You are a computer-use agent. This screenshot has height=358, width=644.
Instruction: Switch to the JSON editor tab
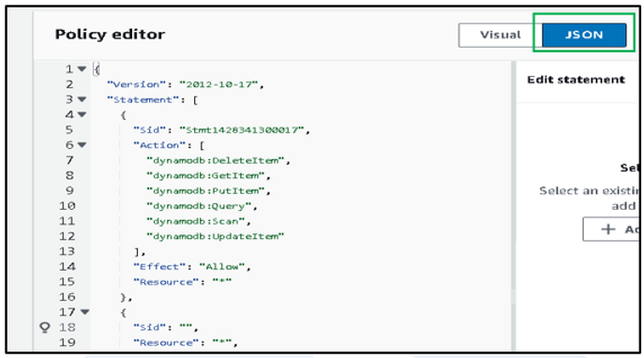[x=584, y=35]
